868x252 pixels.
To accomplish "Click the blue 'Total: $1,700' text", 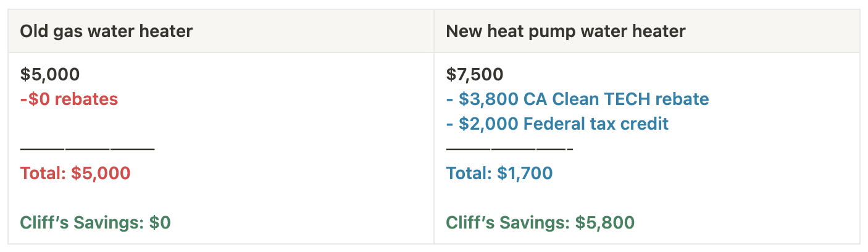I will point(499,173).
